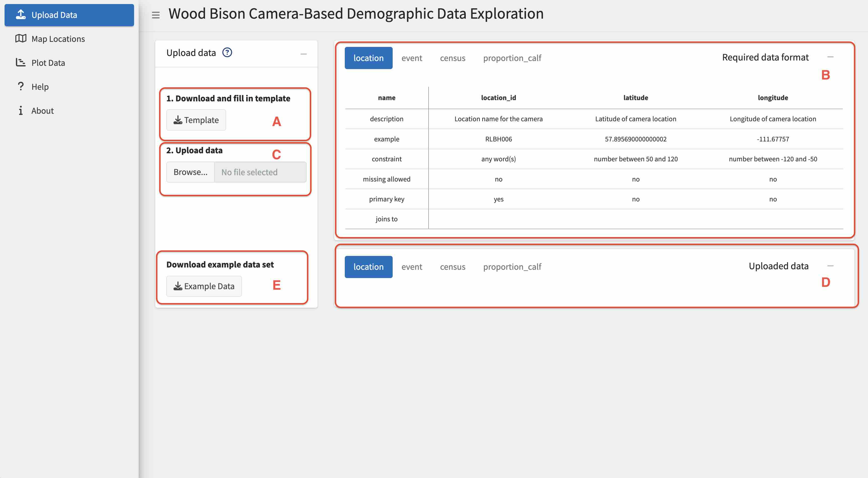
Task: Click the Template download button
Action: pos(196,120)
